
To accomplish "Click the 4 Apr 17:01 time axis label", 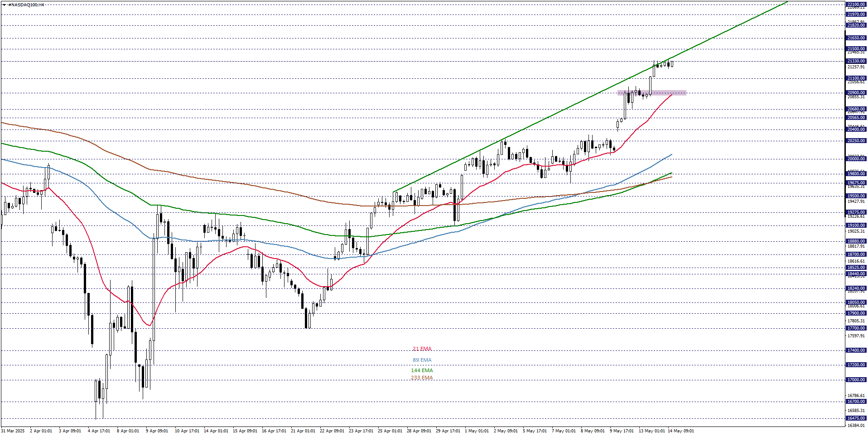I will pos(99,431).
